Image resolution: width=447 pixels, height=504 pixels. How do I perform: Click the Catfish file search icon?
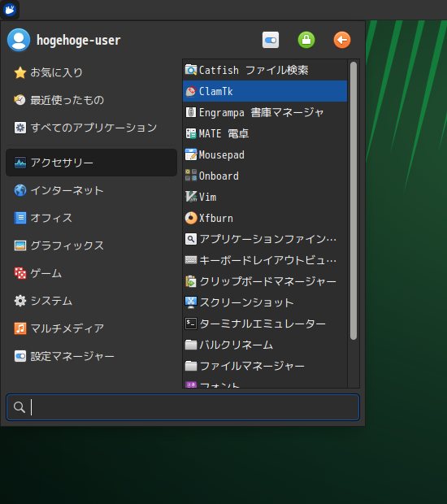click(191, 70)
